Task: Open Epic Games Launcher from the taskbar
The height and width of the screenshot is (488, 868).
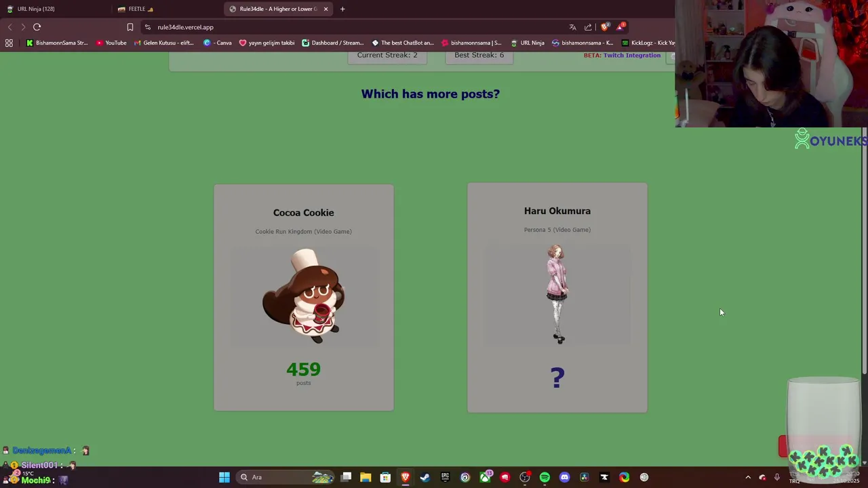Action: tap(445, 477)
